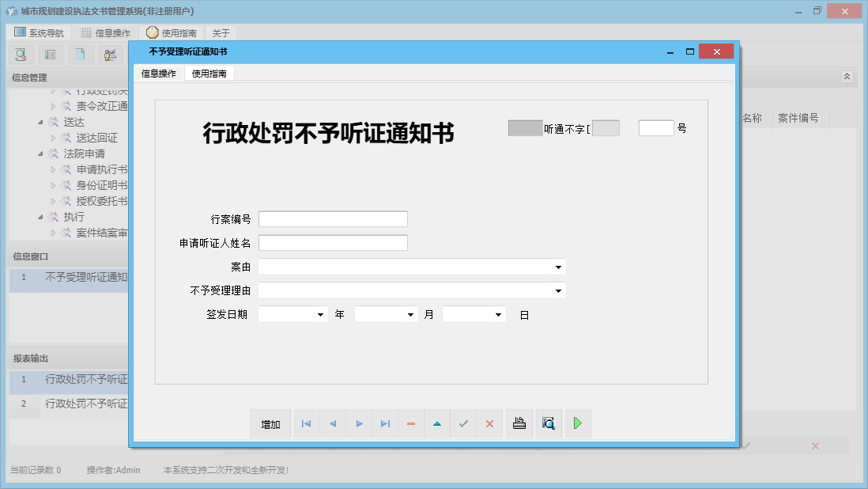Click the print preview magnifier icon

[x=548, y=423]
